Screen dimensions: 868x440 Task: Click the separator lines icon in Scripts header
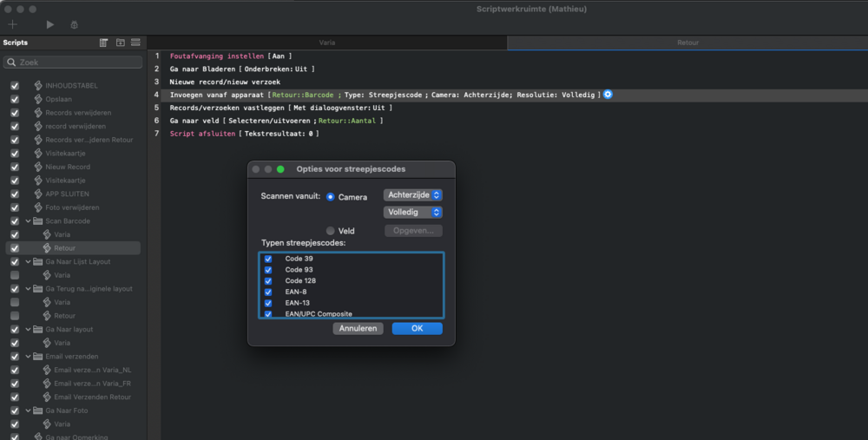click(135, 43)
